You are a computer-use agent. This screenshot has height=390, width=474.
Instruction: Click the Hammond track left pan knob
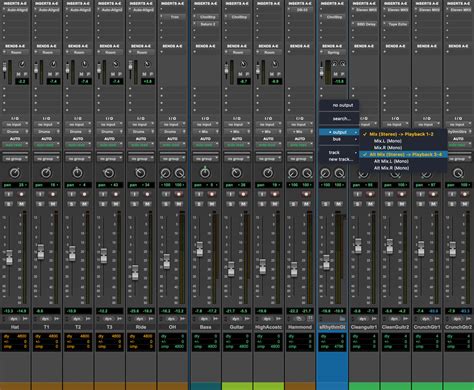point(293,173)
